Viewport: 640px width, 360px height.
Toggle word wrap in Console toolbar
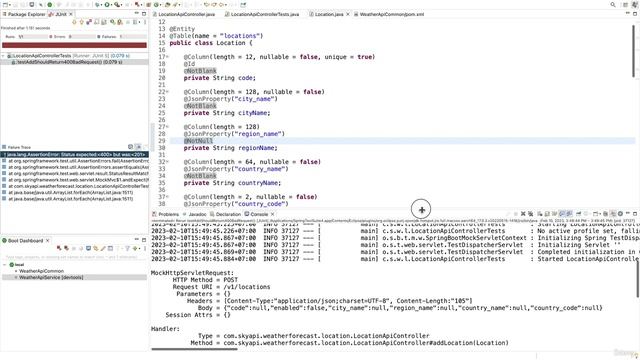click(x=554, y=214)
